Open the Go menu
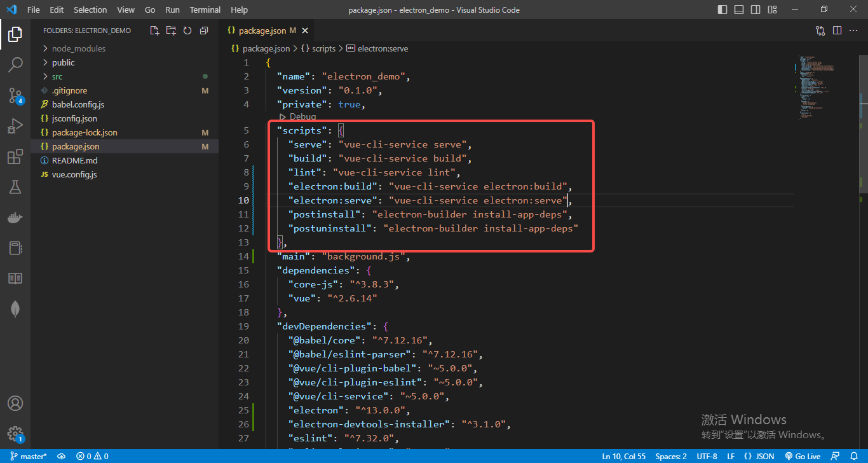868x463 pixels. tap(150, 10)
